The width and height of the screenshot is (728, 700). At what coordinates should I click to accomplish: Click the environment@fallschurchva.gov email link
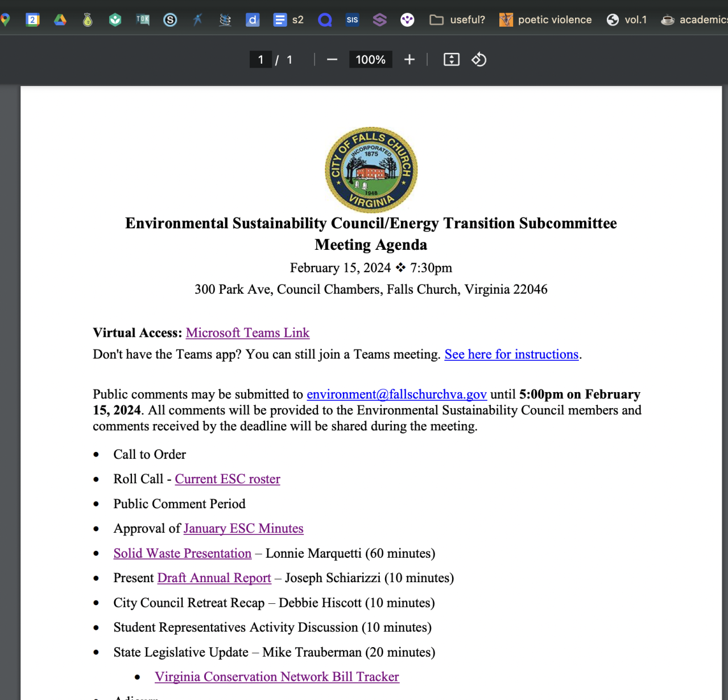point(397,394)
